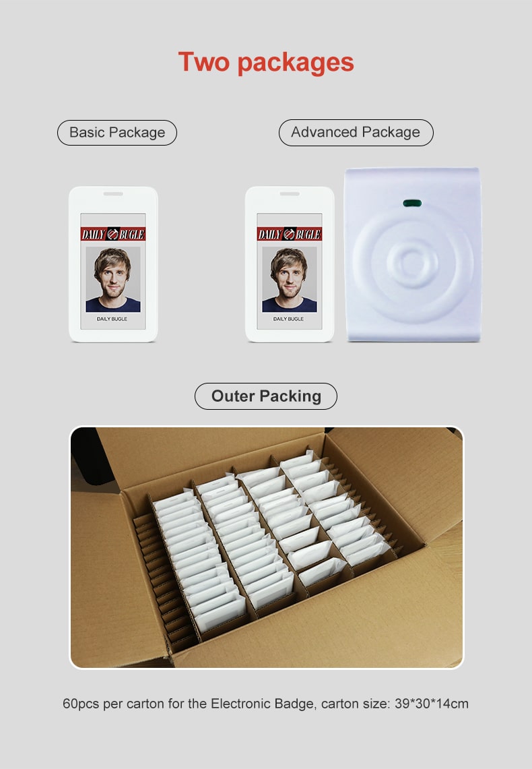This screenshot has height=769, width=532.
Task: Select the Outer Packing label
Action: tap(266, 396)
